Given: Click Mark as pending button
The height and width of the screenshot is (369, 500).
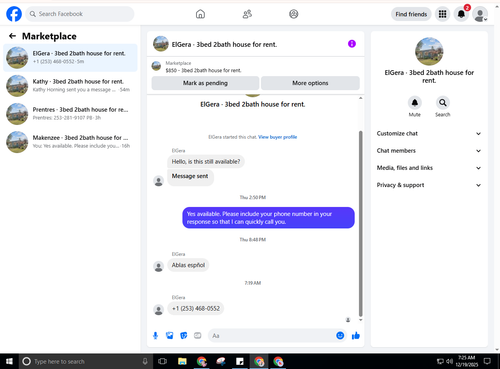Looking at the screenshot, I should pos(205,83).
